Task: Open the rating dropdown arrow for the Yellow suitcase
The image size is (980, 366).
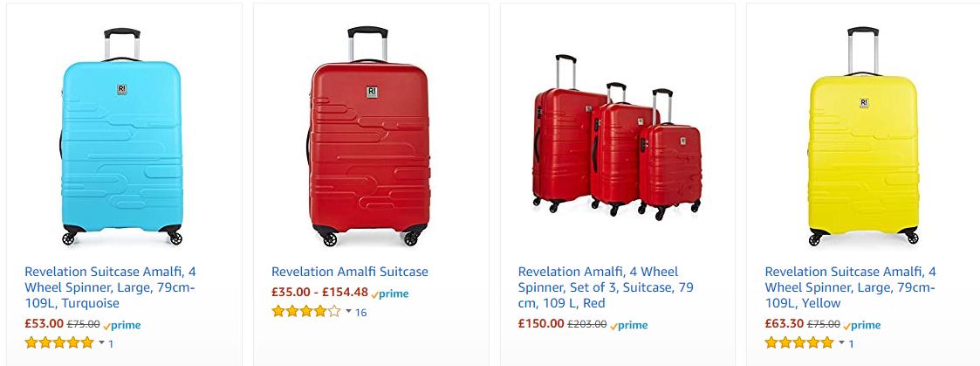Action: click(840, 342)
